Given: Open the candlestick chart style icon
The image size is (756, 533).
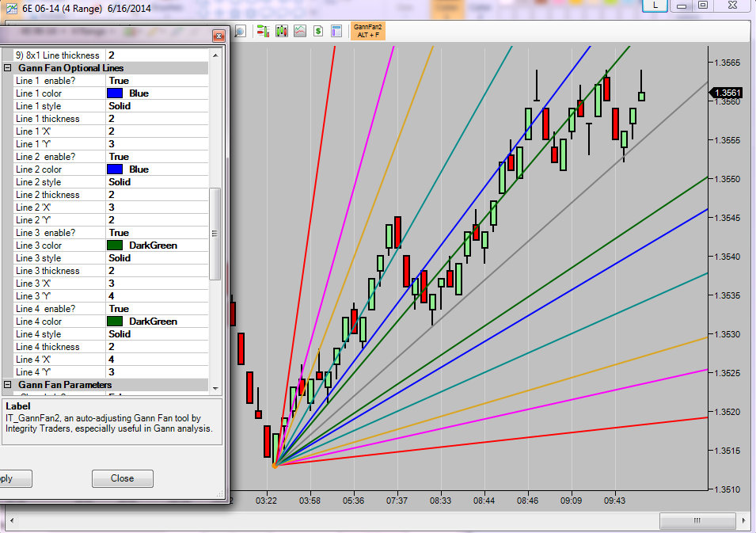Looking at the screenshot, I should (282, 32).
